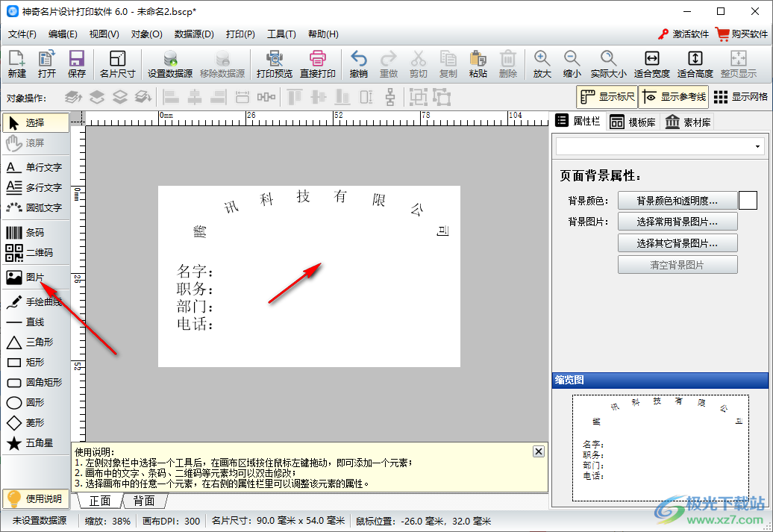This screenshot has height=532, width=773.
Task: Select the 二维码 QR code tool
Action: tap(36, 252)
